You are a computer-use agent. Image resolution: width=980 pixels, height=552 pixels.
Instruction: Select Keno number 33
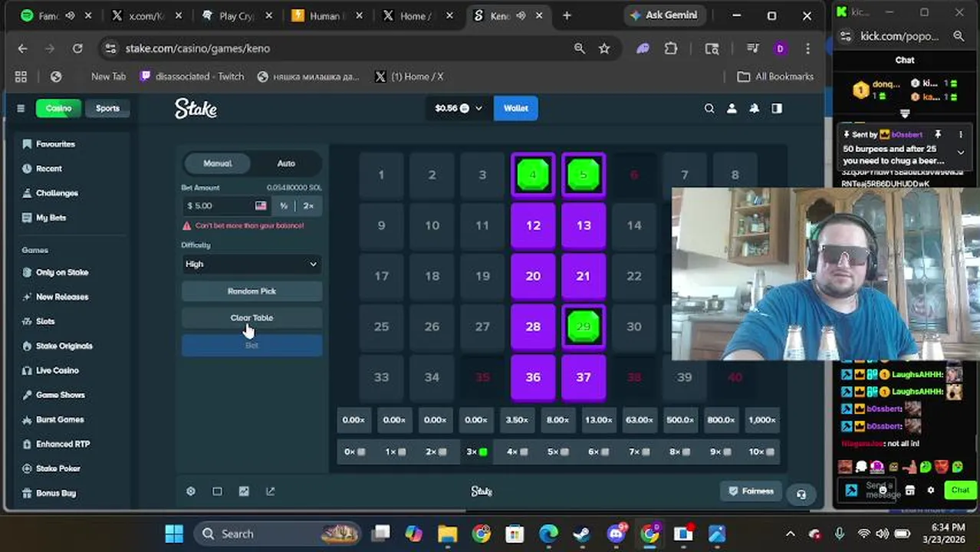point(381,377)
